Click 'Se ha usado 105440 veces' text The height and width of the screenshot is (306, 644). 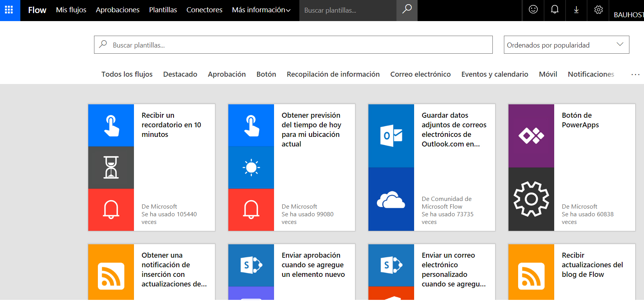click(x=169, y=218)
